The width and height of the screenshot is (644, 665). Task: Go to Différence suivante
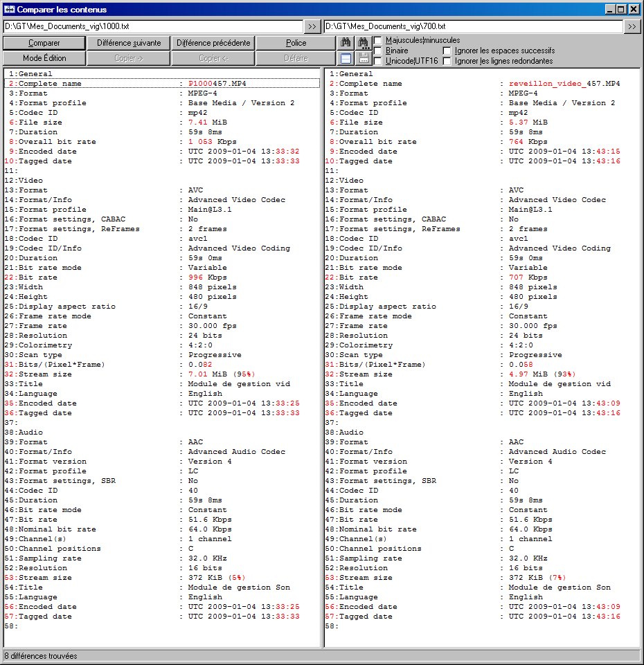coord(129,43)
